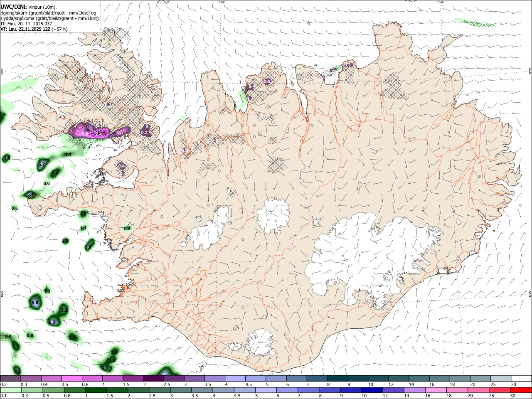Select light lavender rain swatch labeled 5
This screenshot has width=532, height=399.
tap(265, 390)
